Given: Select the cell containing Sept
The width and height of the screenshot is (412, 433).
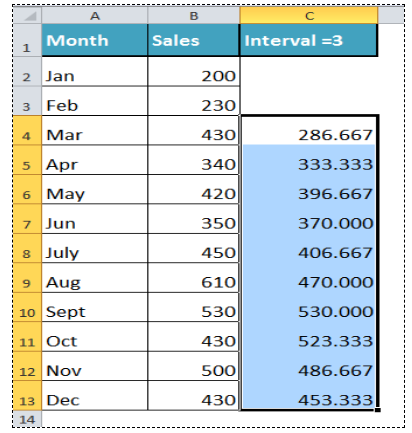Looking at the screenshot, I should (95, 307).
